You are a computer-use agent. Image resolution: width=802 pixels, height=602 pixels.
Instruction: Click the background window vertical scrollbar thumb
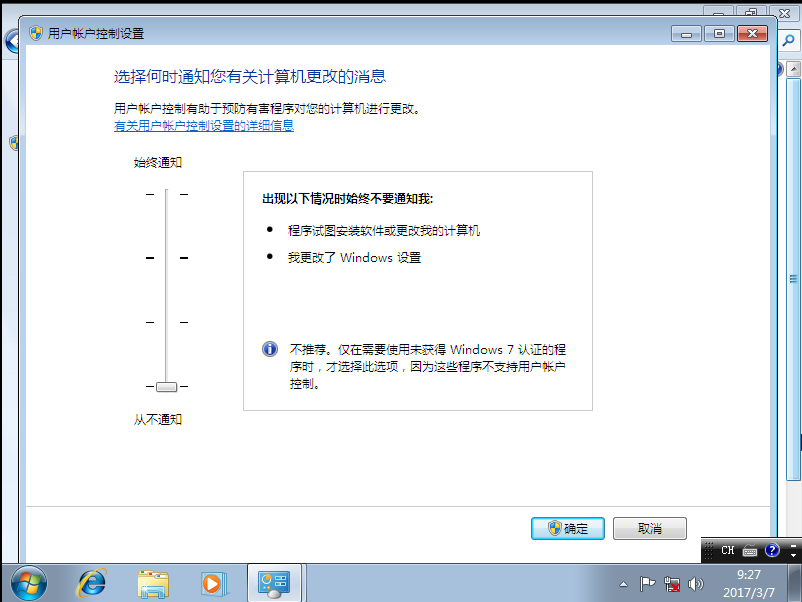(x=793, y=279)
